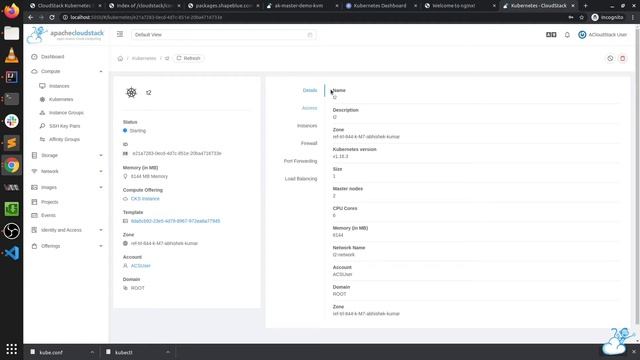Expand the Offerings sidebar section
The image size is (640, 360).
[67, 246]
